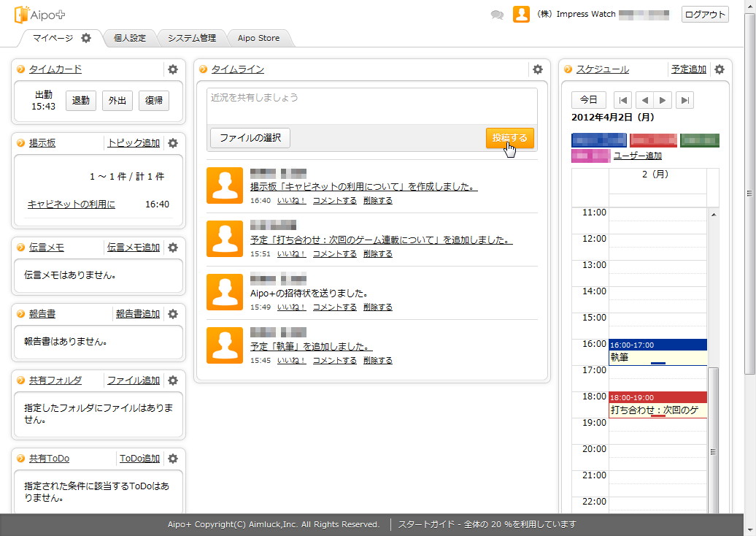756x536 pixels.
Task: Click the Aipo+ logo
Action: (x=39, y=15)
